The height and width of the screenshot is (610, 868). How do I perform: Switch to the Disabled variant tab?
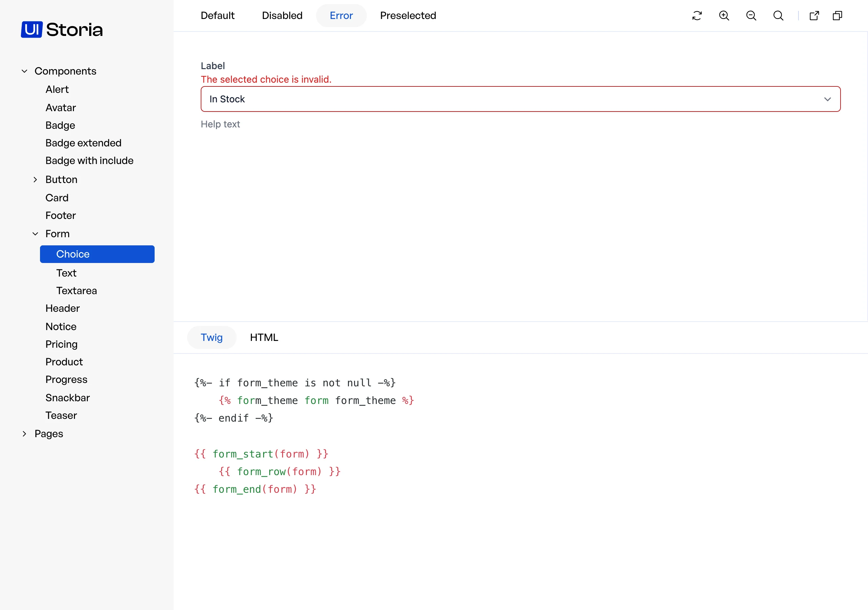pyautogui.click(x=282, y=16)
